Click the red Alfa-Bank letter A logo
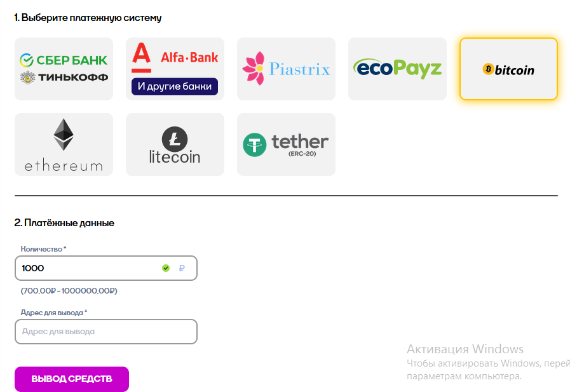Image resolution: width=570 pixels, height=392 pixels. click(x=142, y=58)
